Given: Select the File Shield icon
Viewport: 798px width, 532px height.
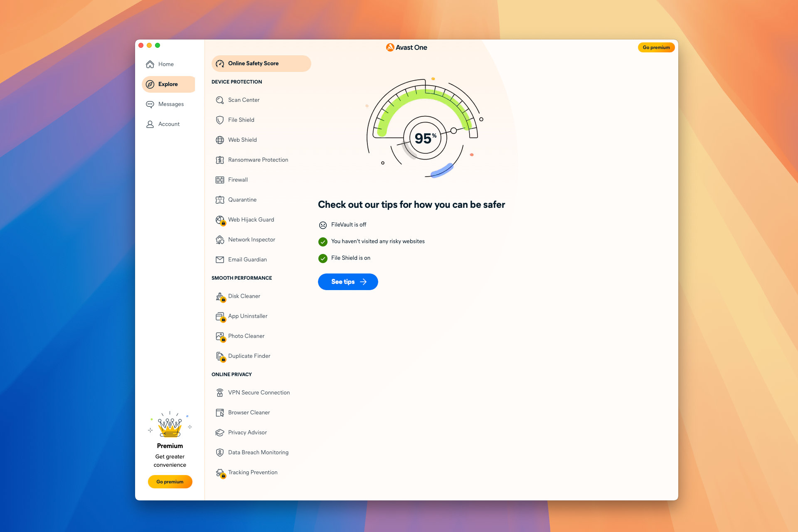Looking at the screenshot, I should click(x=220, y=119).
